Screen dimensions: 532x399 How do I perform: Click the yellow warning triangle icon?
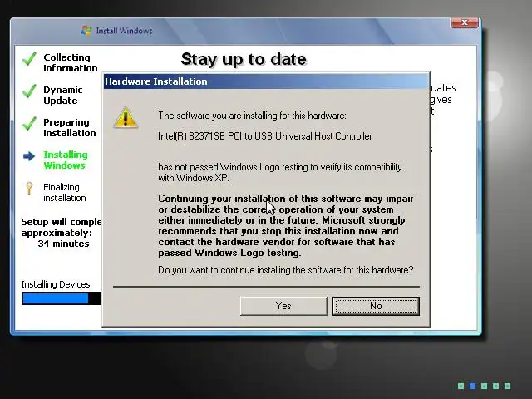(x=126, y=118)
